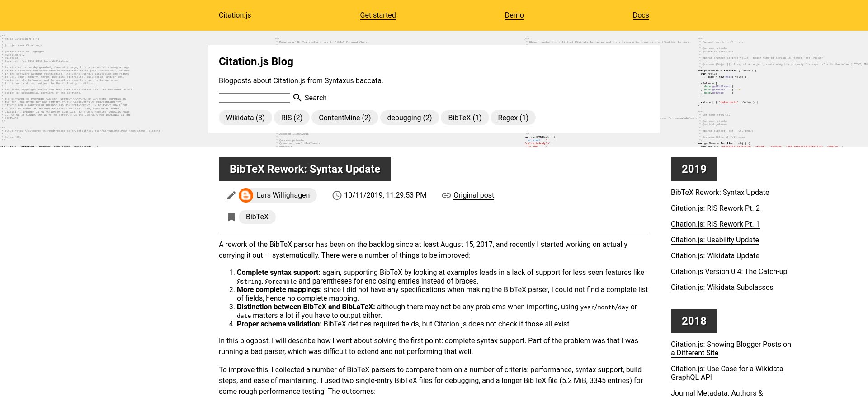Viewport: 868px width, 397px height.
Task: Focus the blog search input field
Action: click(255, 98)
